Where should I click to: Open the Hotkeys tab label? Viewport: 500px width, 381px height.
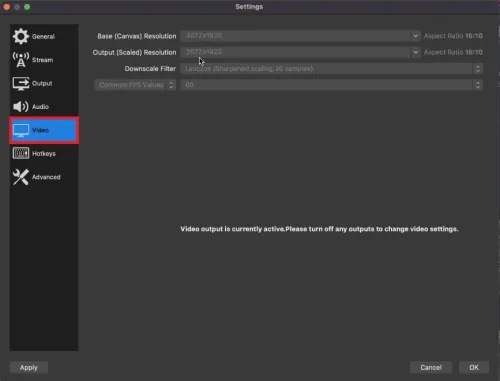tap(44, 154)
